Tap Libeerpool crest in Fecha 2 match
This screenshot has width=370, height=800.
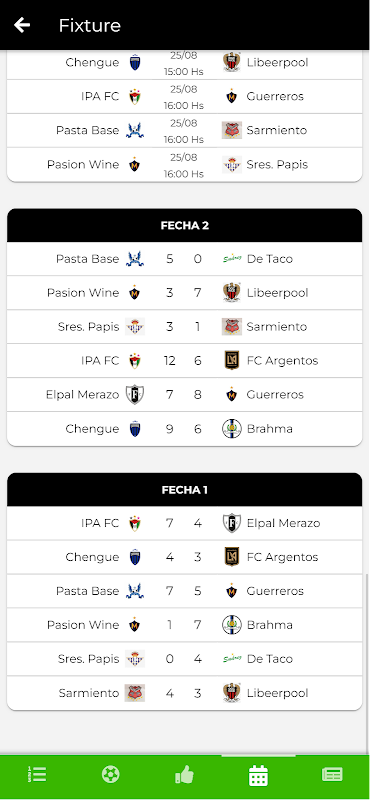click(x=232, y=293)
